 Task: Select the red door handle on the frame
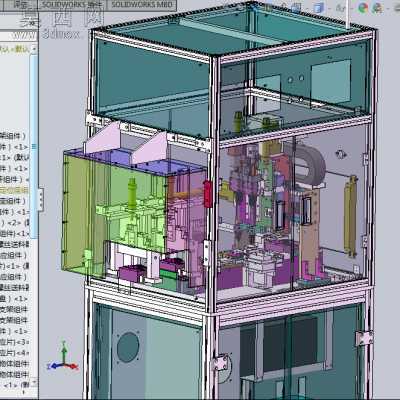pyautogui.click(x=208, y=194)
